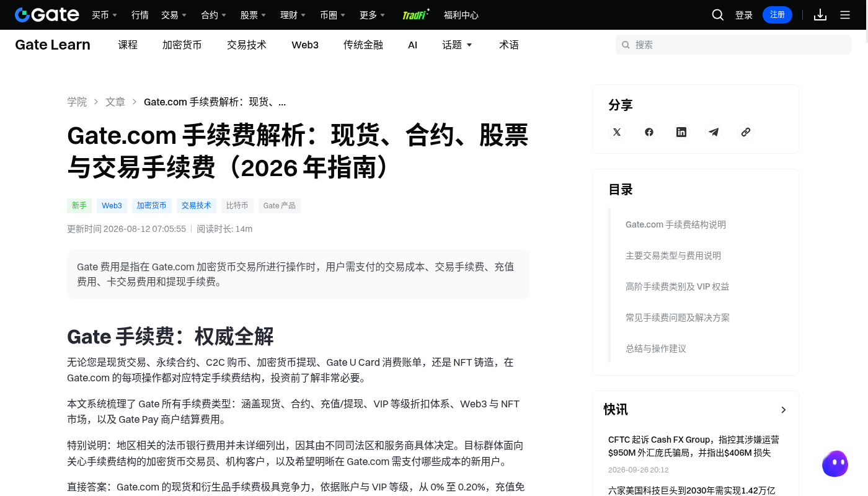Share the article on Telegram

click(x=714, y=132)
